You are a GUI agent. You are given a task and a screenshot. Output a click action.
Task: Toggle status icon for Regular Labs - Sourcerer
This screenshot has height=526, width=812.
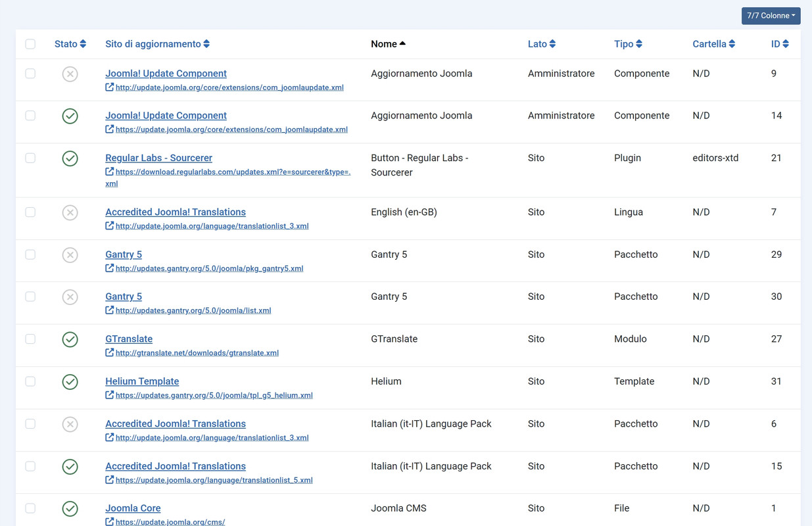(70, 158)
